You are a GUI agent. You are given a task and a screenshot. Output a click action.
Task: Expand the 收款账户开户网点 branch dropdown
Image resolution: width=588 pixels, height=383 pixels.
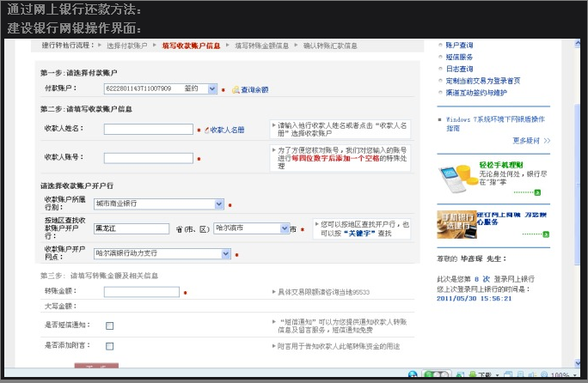tap(226, 254)
